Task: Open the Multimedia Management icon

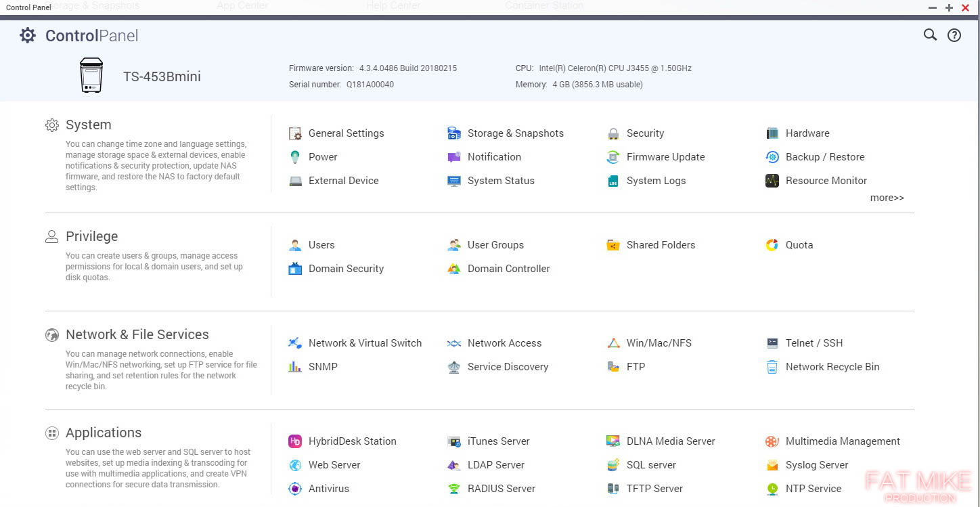Action: click(772, 441)
